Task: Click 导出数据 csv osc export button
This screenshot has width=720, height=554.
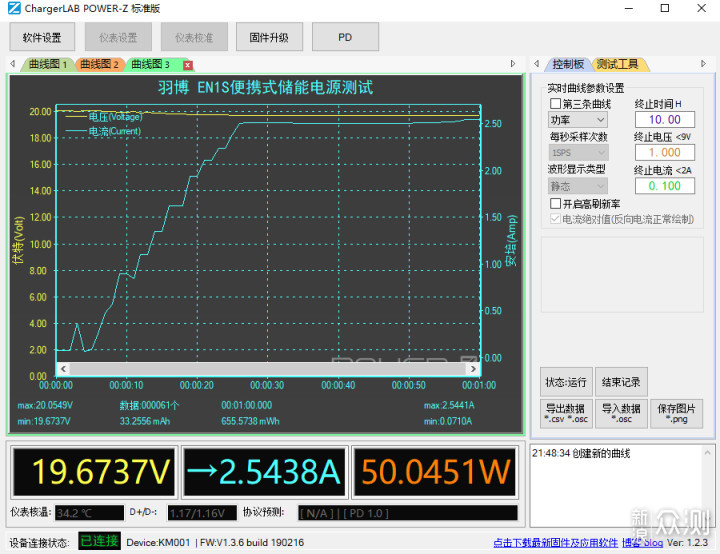Action: click(566, 413)
